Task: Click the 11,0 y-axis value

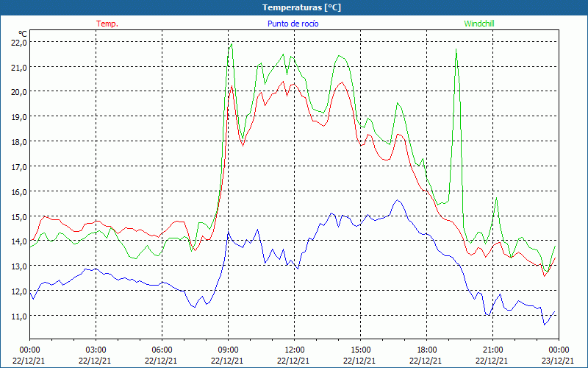Action: click(x=19, y=316)
